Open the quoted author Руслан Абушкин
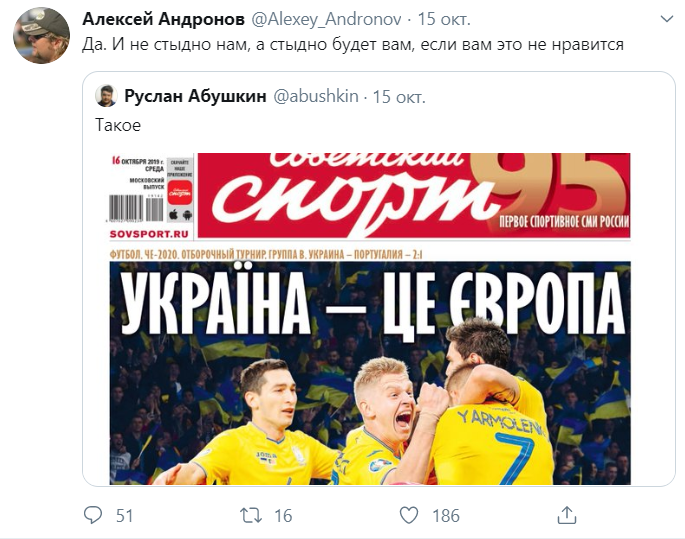This screenshot has height=539, width=685. click(195, 96)
